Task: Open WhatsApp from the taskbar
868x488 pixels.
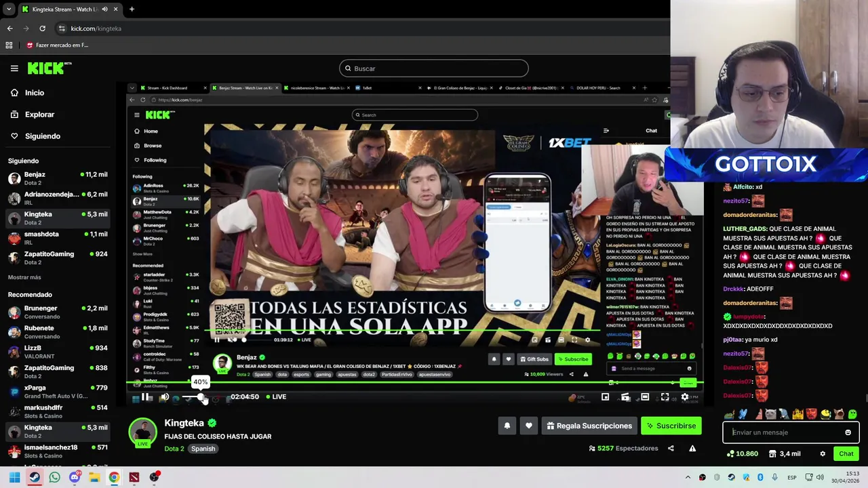Action: point(54,477)
